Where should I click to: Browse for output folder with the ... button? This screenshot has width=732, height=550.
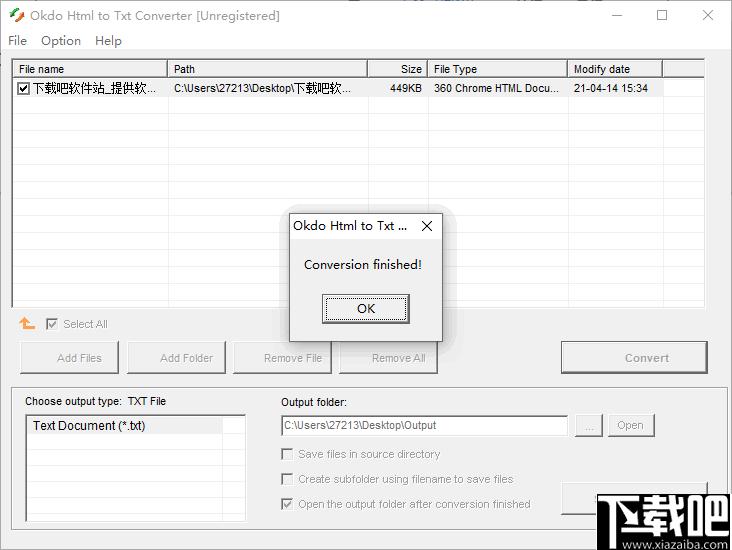589,425
